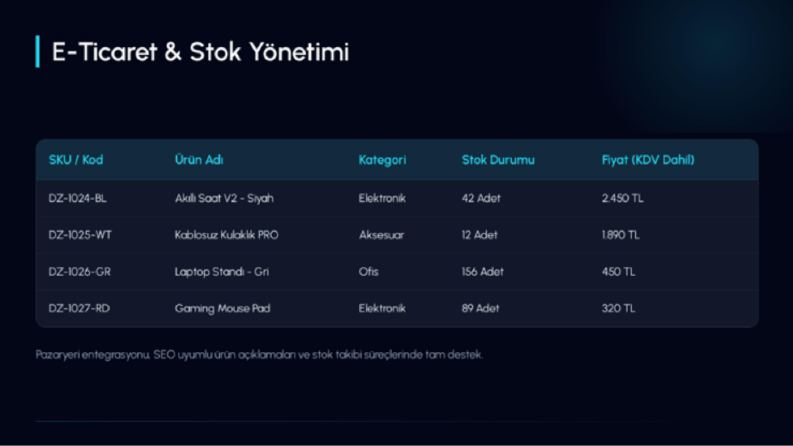Image resolution: width=793 pixels, height=446 pixels.
Task: Click stock value 12 Adet
Action: pos(479,235)
